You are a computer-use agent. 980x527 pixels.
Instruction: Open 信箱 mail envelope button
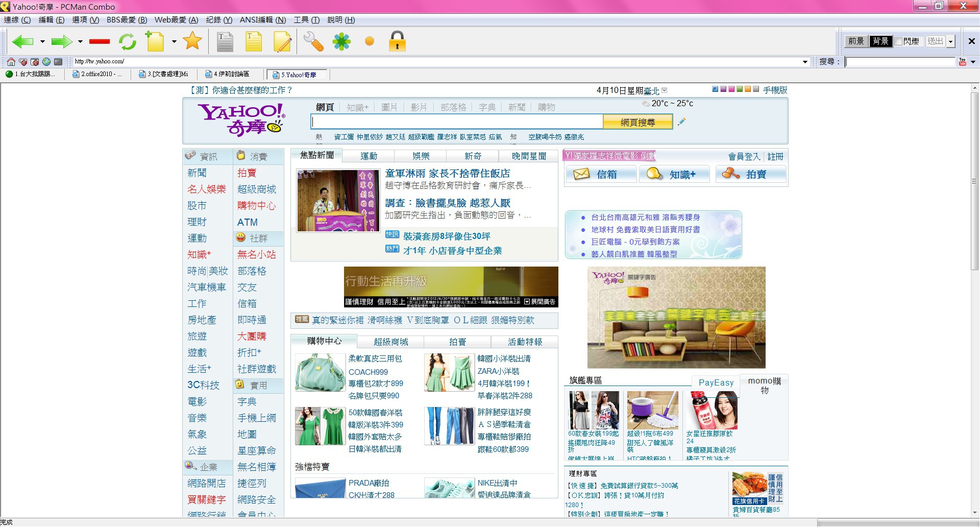click(x=601, y=174)
